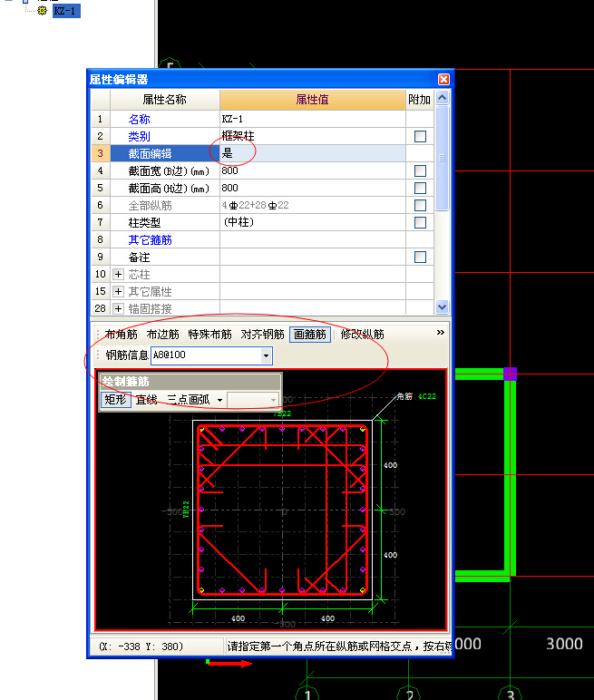Click the 属性值 column header
Viewport: 594px width, 700px height.
click(x=312, y=100)
